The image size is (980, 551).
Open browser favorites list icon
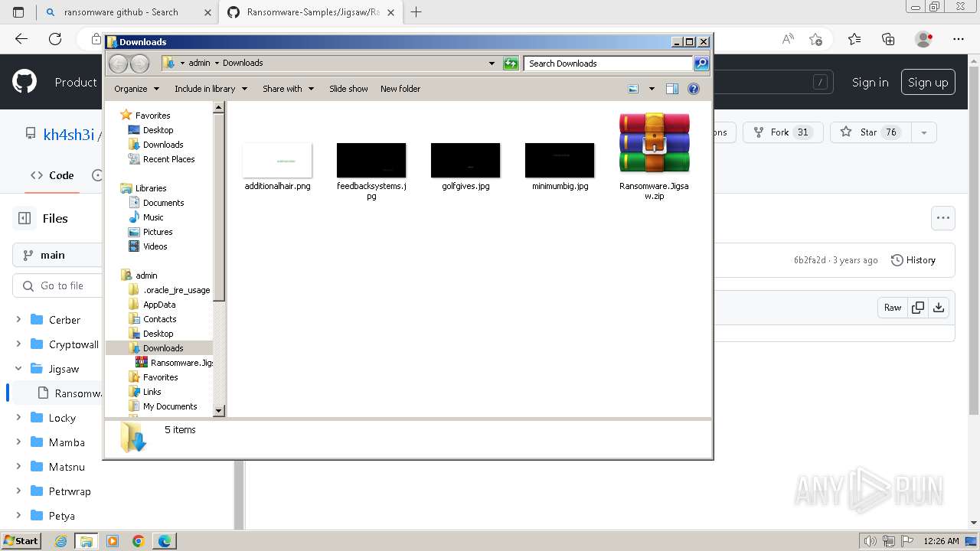pyautogui.click(x=854, y=39)
